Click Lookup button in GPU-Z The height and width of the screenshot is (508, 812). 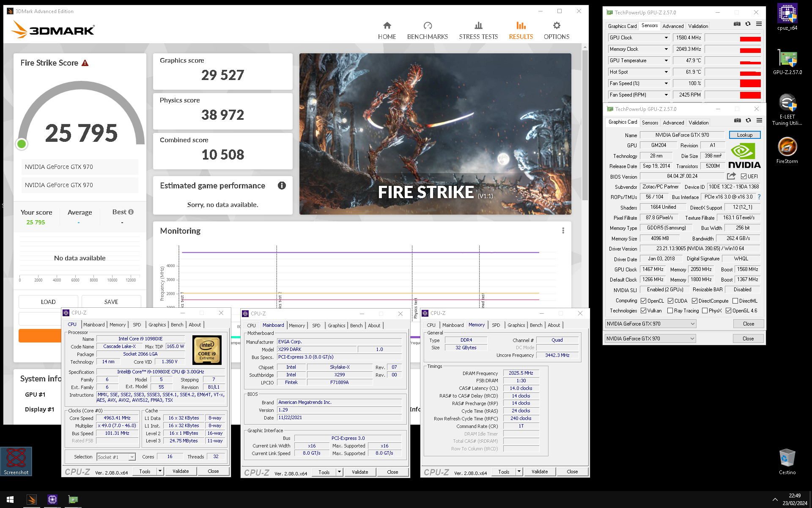pos(745,135)
